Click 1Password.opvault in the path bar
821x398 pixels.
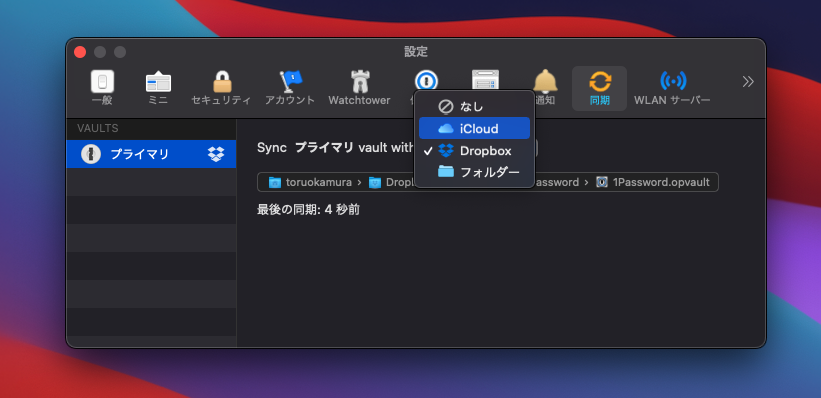click(x=653, y=182)
